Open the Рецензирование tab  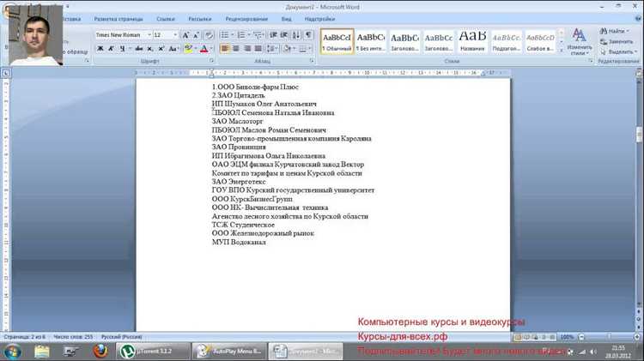(x=246, y=19)
